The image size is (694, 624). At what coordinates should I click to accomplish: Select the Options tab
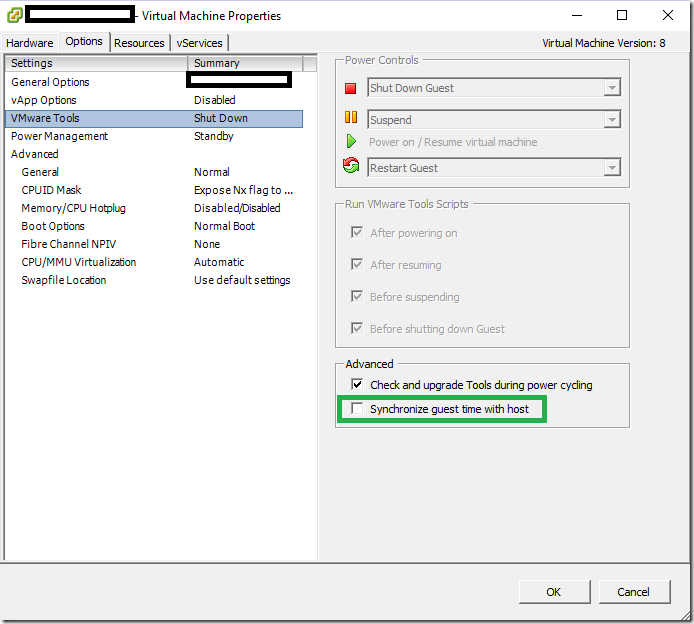point(84,42)
